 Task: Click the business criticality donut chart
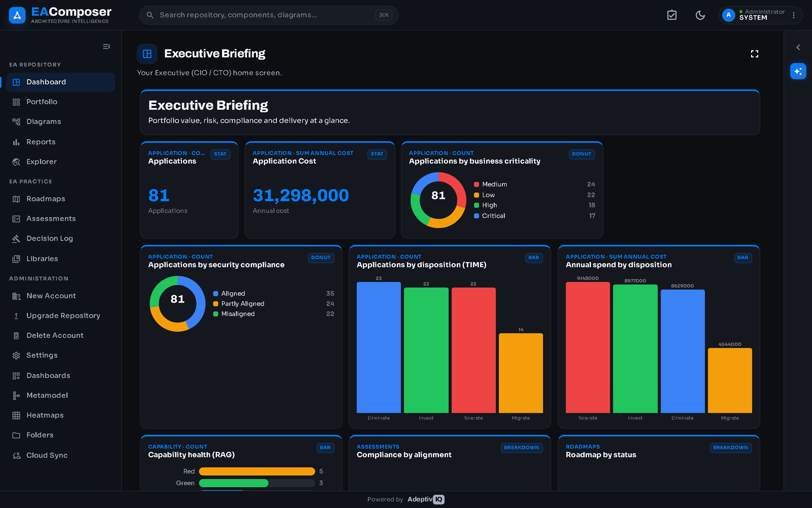click(438, 200)
